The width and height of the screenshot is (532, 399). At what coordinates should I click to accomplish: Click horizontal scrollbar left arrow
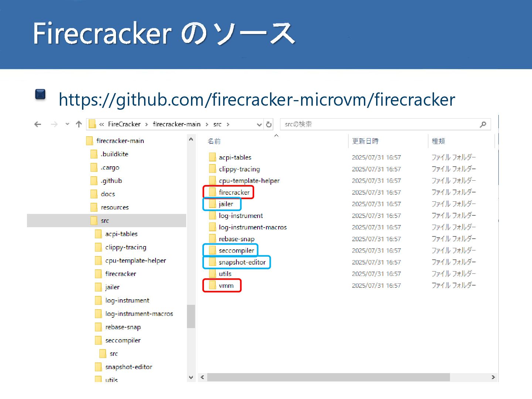pos(202,377)
